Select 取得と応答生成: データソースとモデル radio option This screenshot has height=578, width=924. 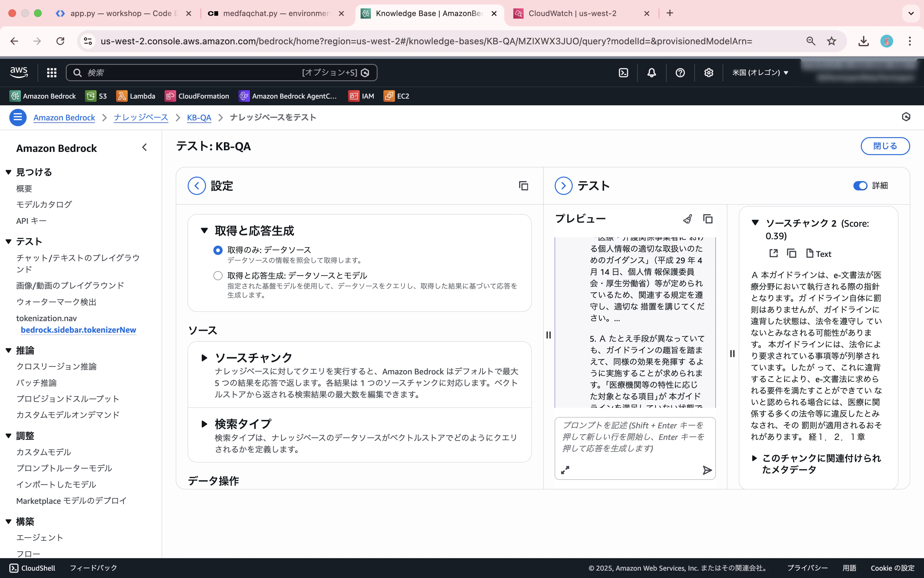pos(218,276)
